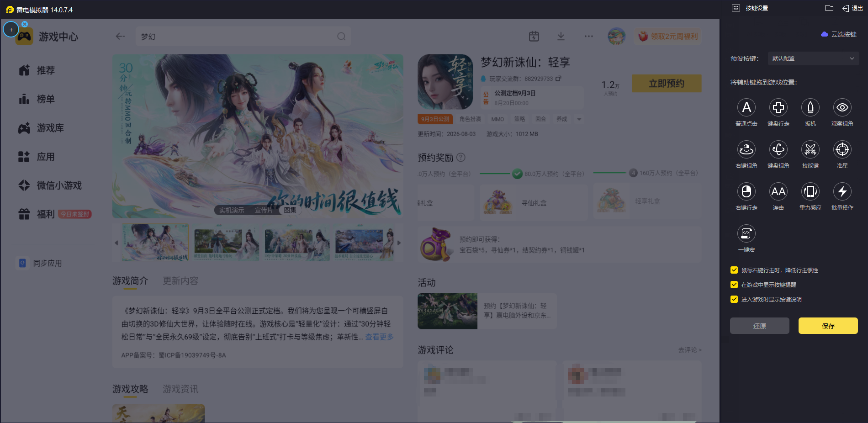
Task: Close the floating plus key marker
Action: [25, 24]
